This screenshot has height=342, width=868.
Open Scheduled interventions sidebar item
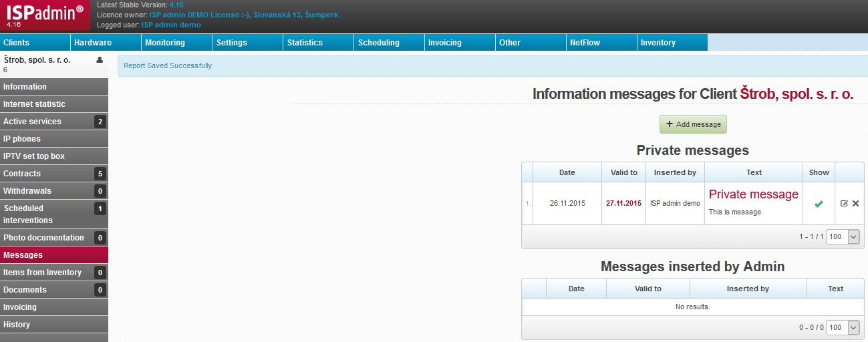coord(54,214)
